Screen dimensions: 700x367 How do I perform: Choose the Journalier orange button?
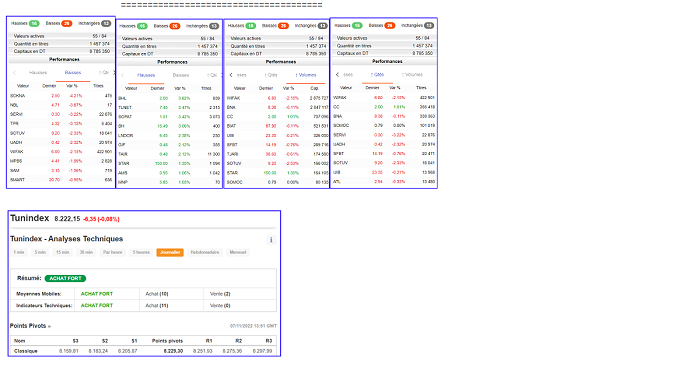(170, 252)
